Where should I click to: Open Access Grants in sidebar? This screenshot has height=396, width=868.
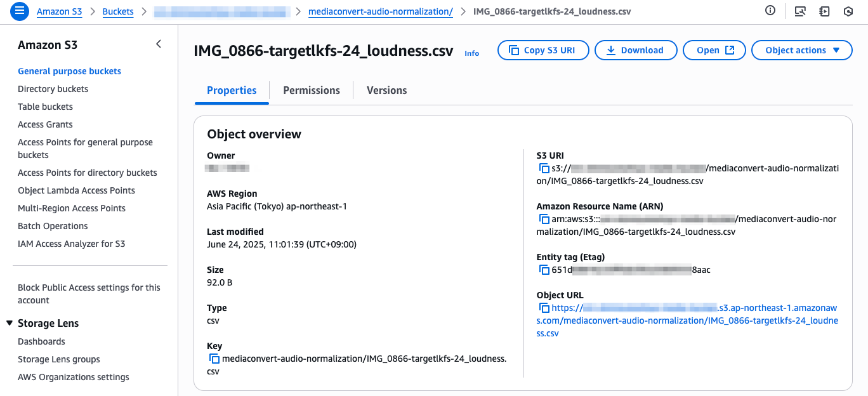pos(45,124)
